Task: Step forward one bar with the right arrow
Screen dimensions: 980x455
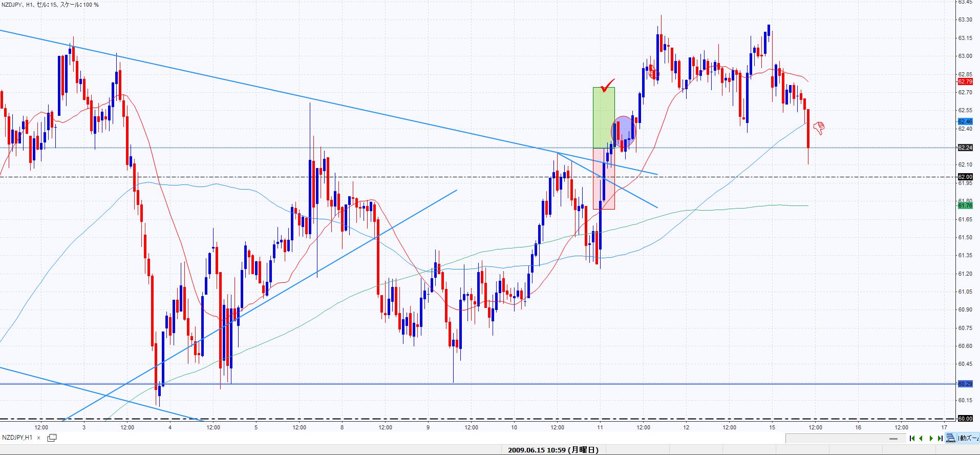Action: (x=931, y=438)
